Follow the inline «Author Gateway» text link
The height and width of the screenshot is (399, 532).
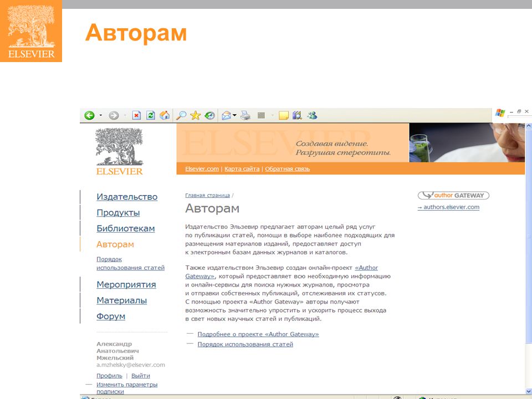[366, 268]
